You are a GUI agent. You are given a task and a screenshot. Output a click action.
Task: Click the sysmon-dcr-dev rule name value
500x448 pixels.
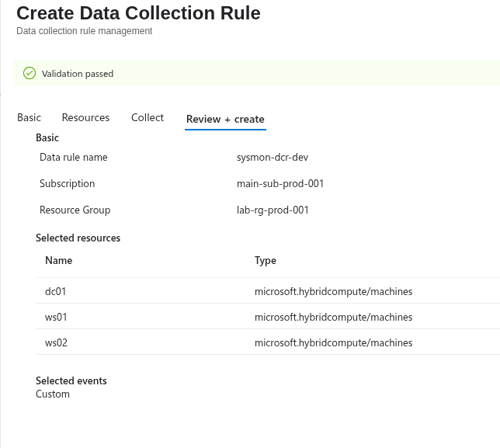[273, 157]
